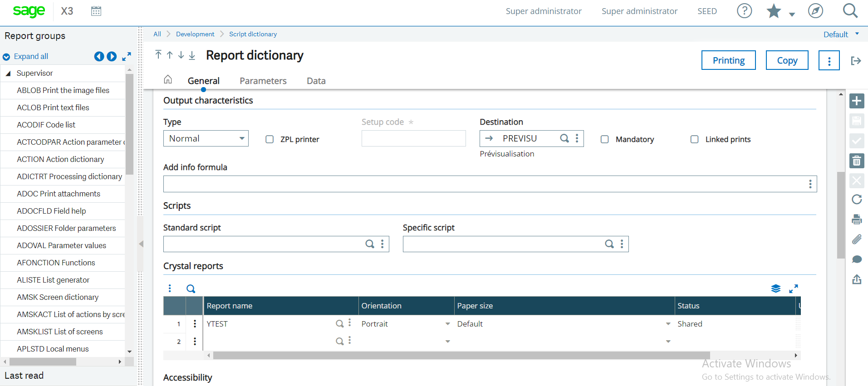Click the Crystal reports layers icon

tap(776, 288)
